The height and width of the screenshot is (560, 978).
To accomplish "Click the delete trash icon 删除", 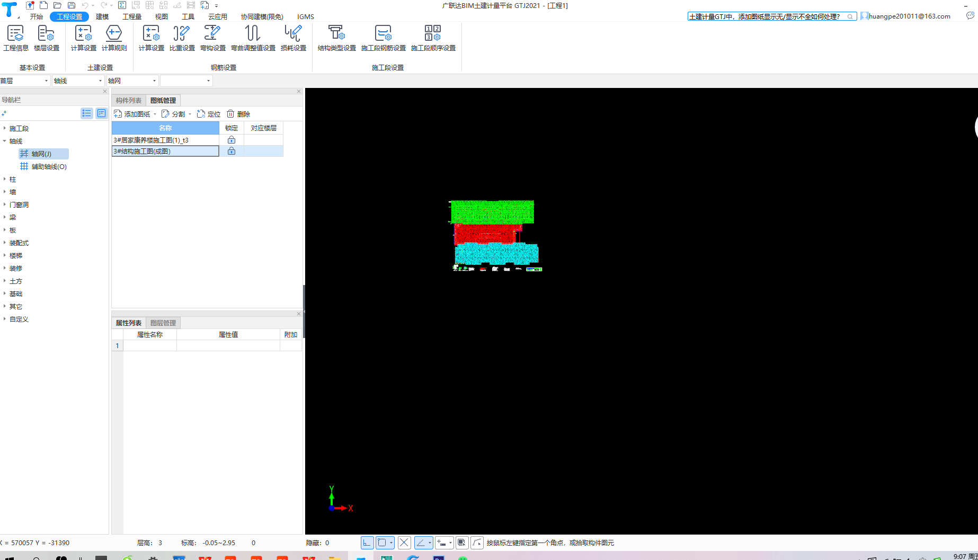I will (x=238, y=114).
